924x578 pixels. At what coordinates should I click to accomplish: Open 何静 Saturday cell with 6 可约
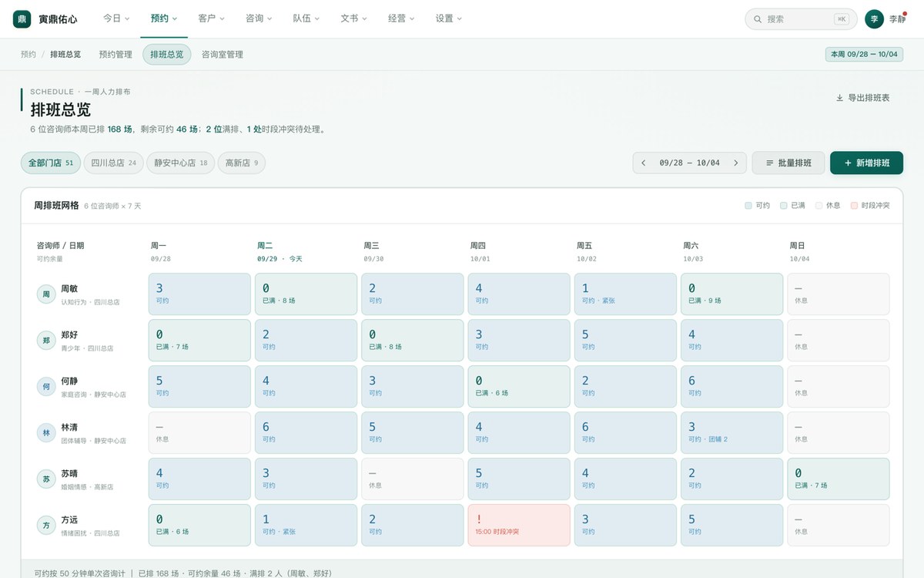pyautogui.click(x=731, y=386)
